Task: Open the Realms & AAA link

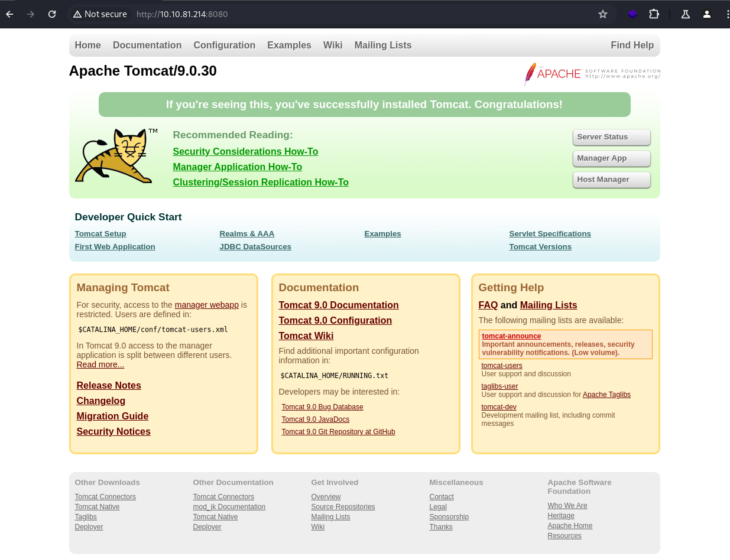Action: point(247,234)
